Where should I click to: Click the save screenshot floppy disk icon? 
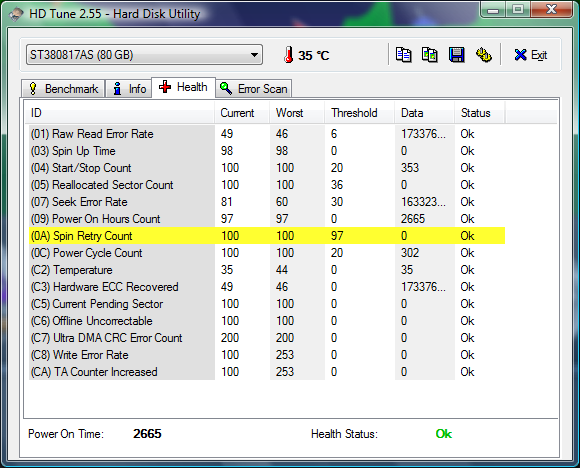(456, 55)
